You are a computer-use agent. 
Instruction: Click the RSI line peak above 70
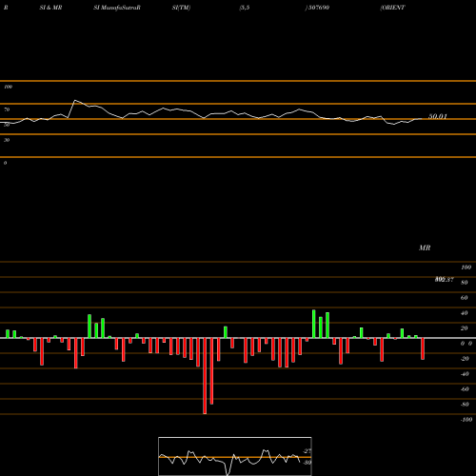coord(75,100)
